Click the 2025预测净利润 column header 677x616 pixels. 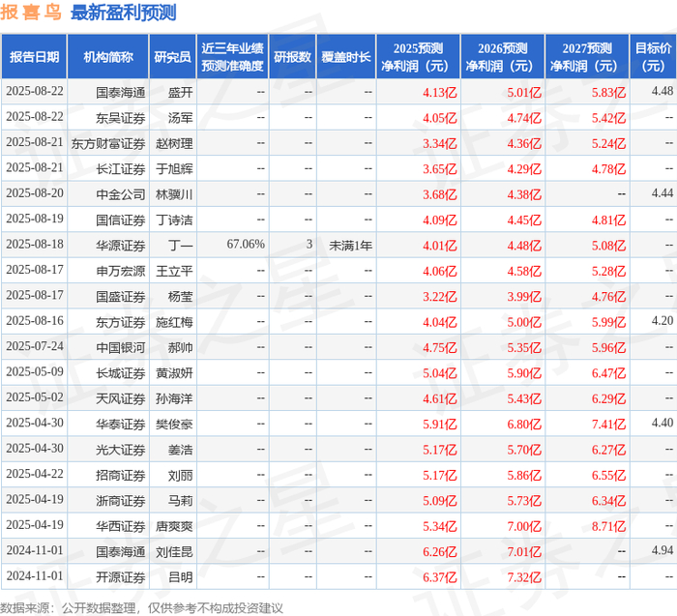418,57
